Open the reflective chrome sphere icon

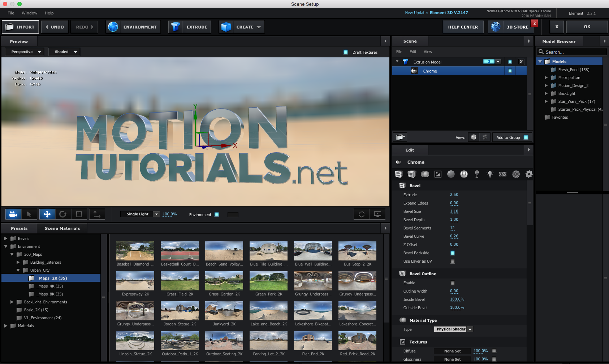464,174
